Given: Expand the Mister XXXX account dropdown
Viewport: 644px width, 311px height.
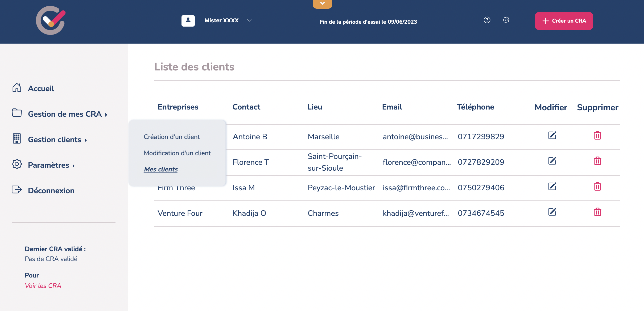Looking at the screenshot, I should (249, 21).
